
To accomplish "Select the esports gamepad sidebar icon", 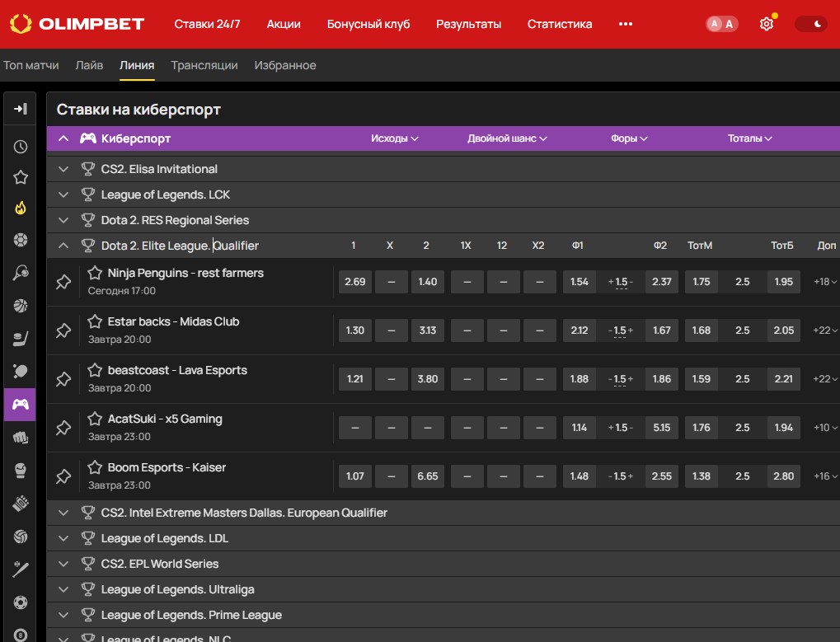I will pos(21,405).
